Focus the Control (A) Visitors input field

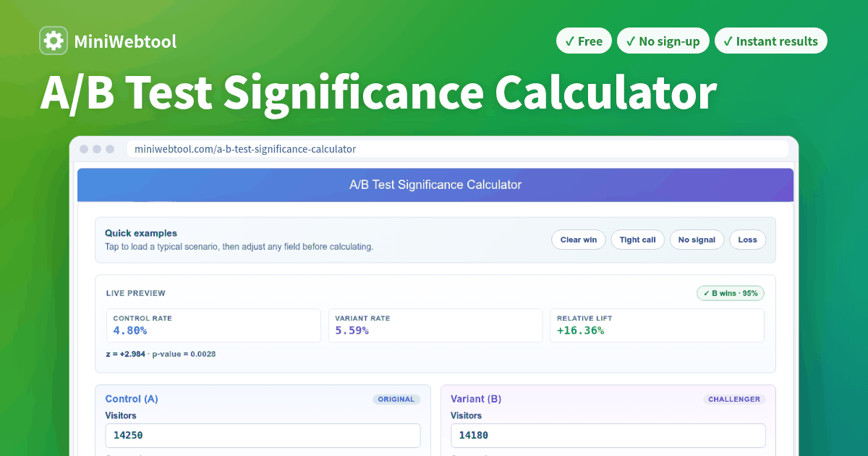tap(263, 436)
